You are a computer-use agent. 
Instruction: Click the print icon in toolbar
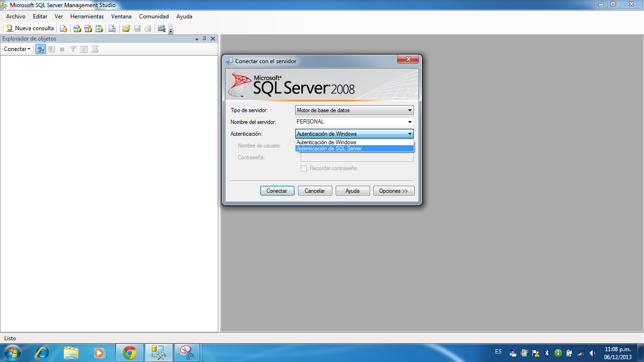click(148, 28)
